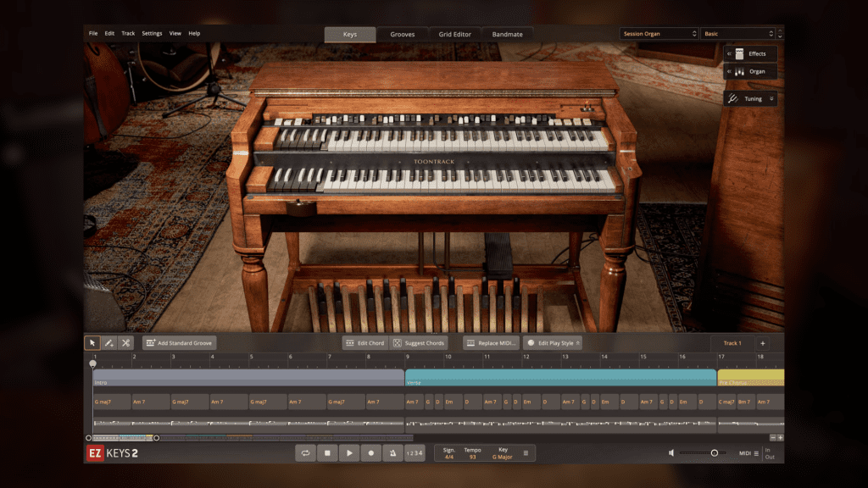Click the speaker volume icon
The image size is (868, 488).
coord(671,453)
